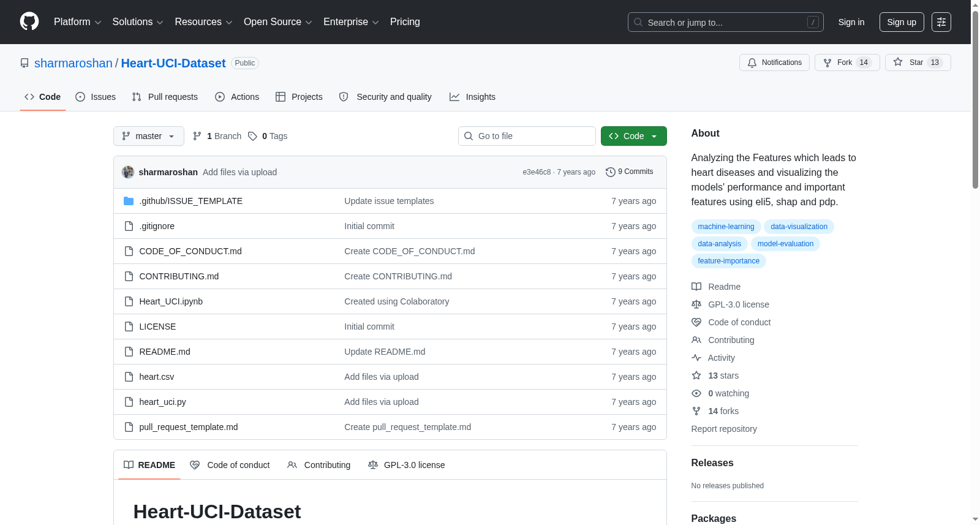
Task: Star this repository
Action: [x=918, y=62]
